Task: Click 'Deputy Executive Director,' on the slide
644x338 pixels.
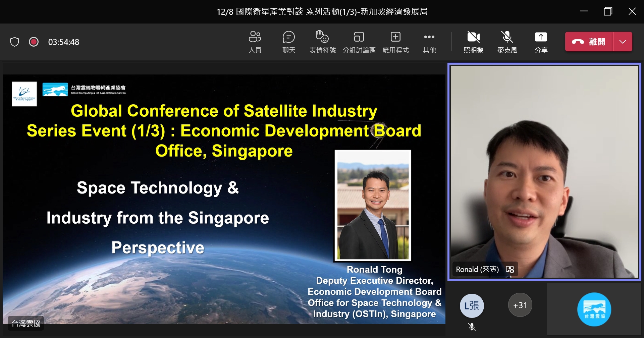Action: click(375, 281)
